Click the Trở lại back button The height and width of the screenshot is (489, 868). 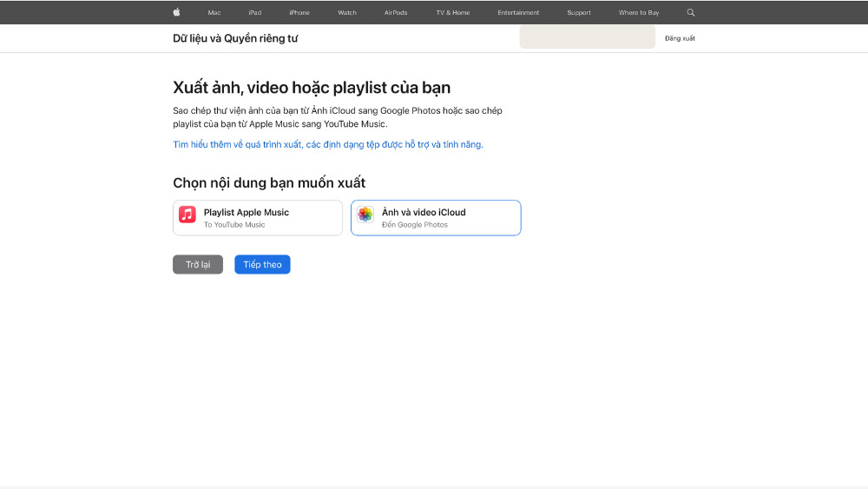pos(198,264)
